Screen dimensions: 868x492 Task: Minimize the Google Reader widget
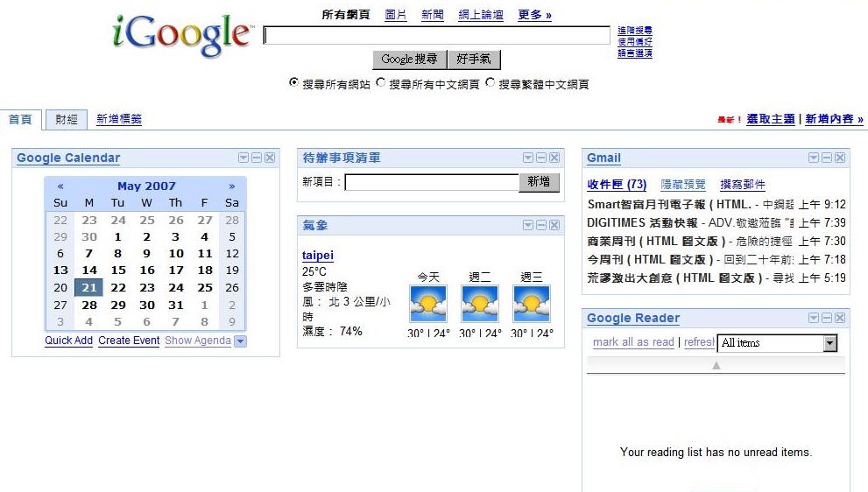tap(827, 318)
